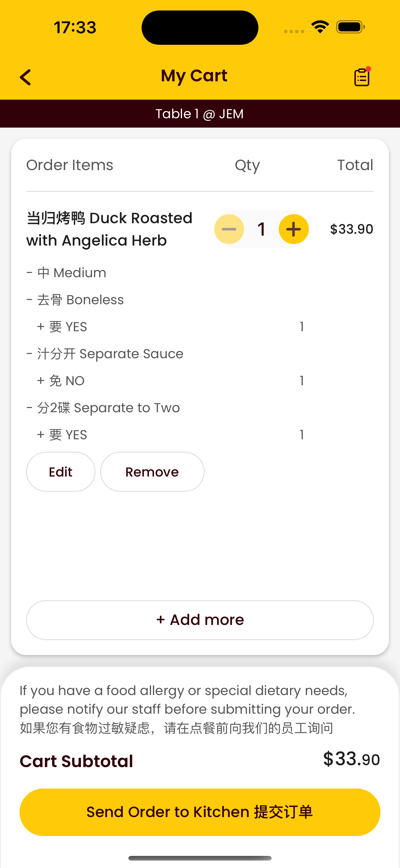
Task: Increase duck quantity with plus button
Action: [294, 229]
